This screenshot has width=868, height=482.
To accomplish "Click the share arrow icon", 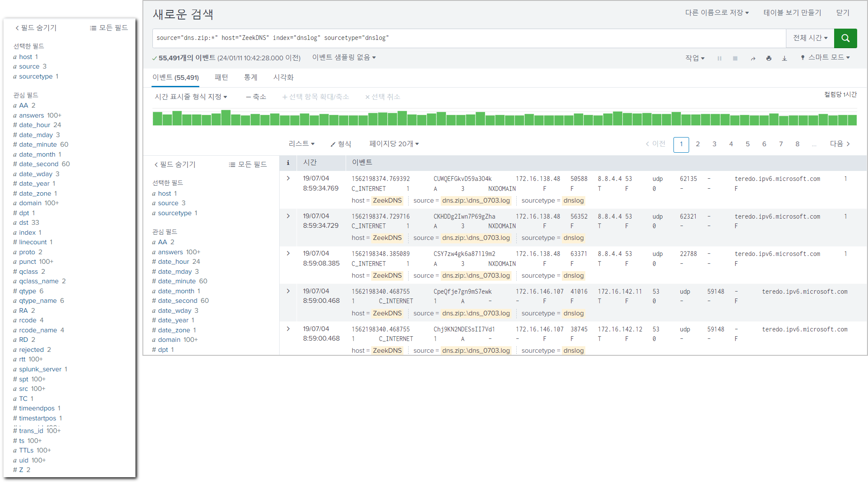I will pos(753,58).
